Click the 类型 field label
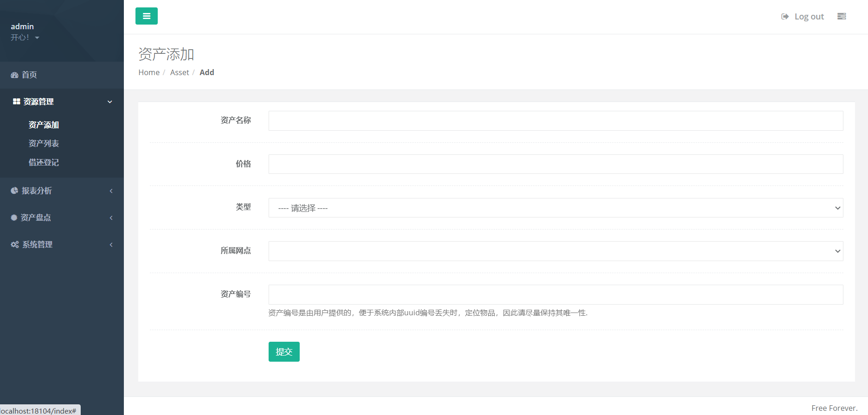Image resolution: width=868 pixels, height=415 pixels. 243,207
